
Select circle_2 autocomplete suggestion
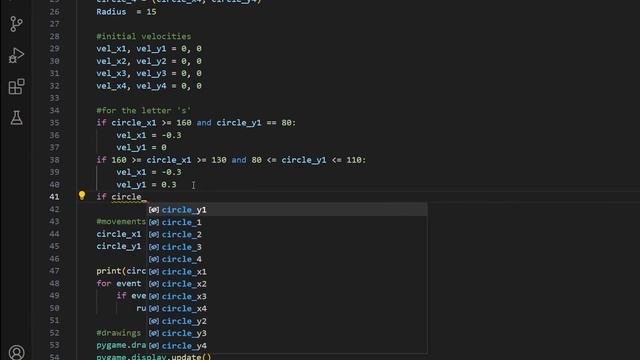pos(287,234)
